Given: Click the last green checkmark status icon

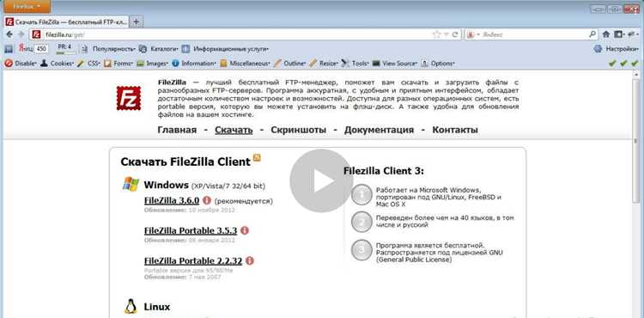Looking at the screenshot, I should 635,64.
